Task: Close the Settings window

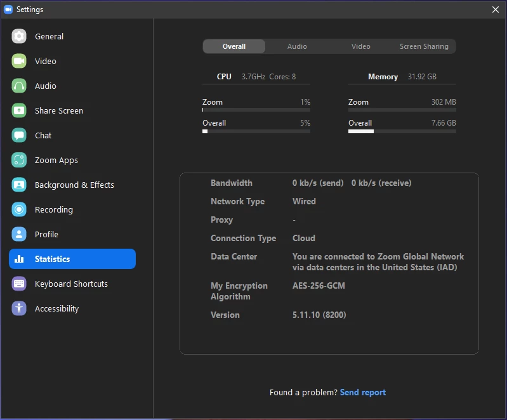Action: point(496,10)
